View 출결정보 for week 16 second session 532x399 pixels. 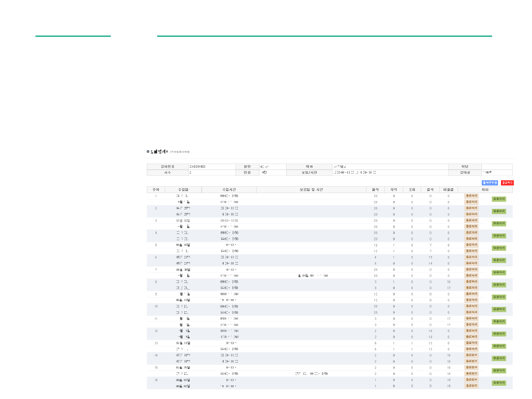coord(471,386)
